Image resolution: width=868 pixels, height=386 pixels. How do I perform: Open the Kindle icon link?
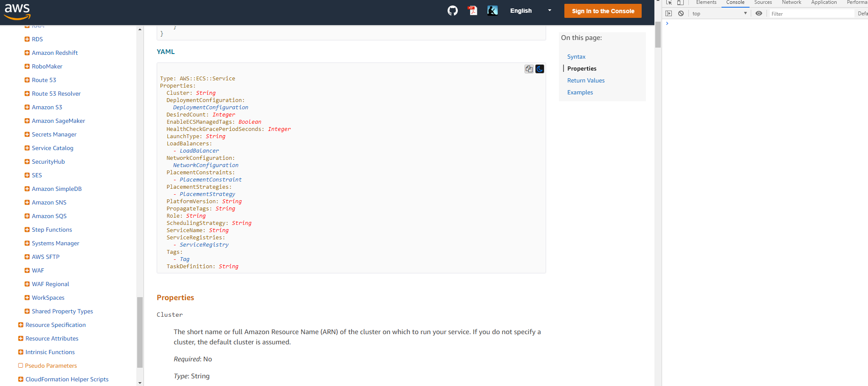coord(493,11)
